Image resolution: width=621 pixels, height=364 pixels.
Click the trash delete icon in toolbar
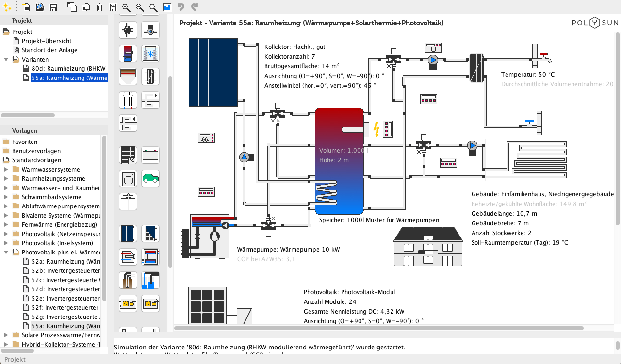[99, 7]
